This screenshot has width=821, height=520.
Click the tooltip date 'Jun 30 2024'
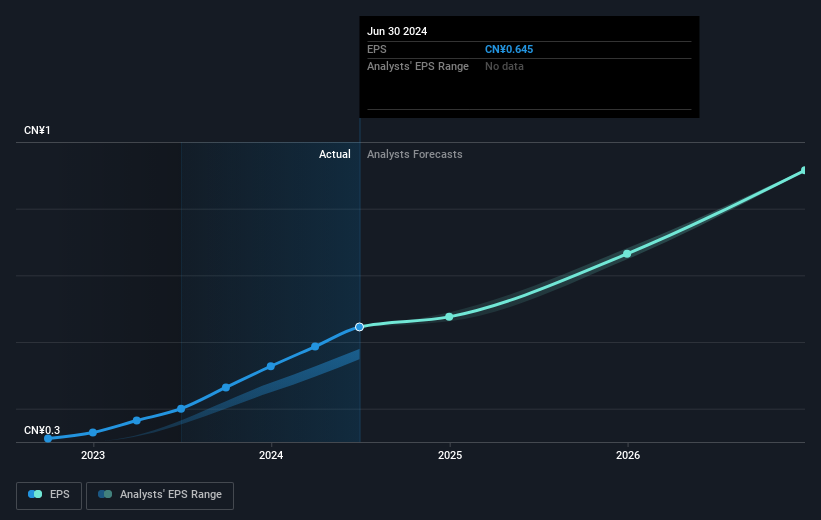(397, 31)
